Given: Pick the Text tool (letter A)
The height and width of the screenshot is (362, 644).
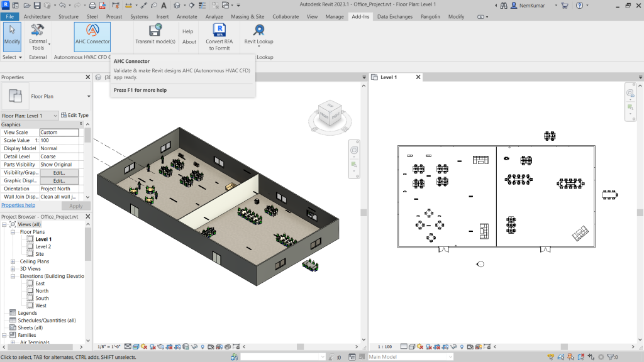Looking at the screenshot, I should (164, 5).
